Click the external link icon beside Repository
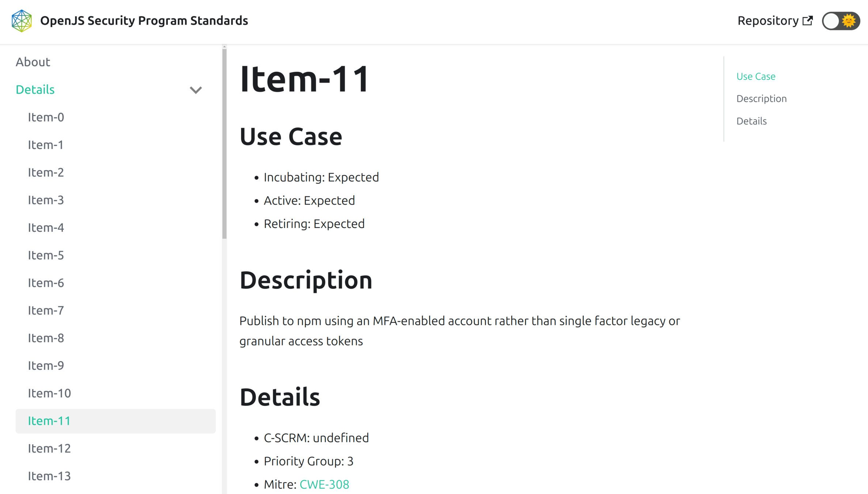The width and height of the screenshot is (868, 494). (x=807, y=21)
